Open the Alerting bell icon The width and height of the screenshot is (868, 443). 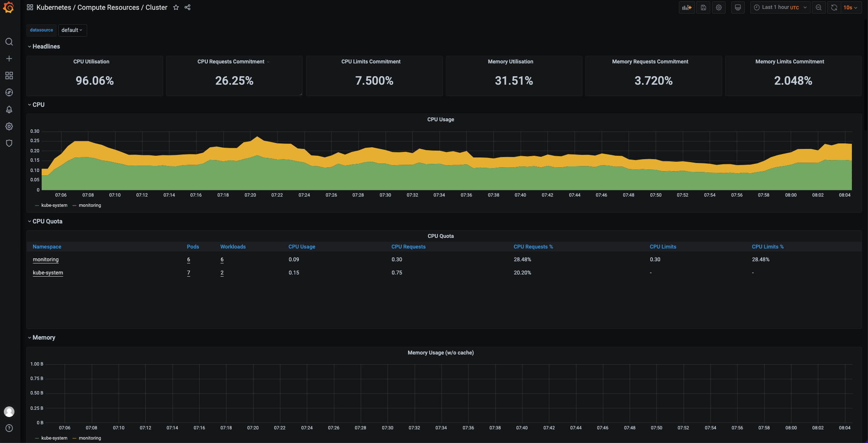pos(9,109)
